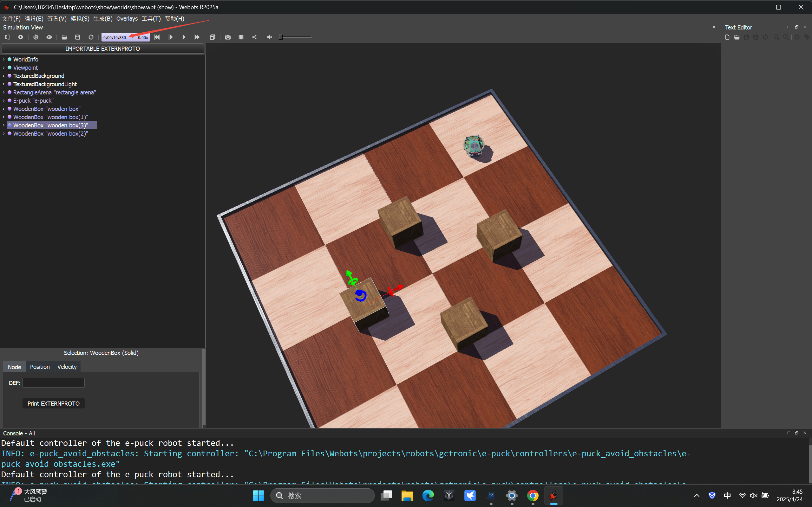The image size is (812, 507).
Task: Toggle 3D rendering cube icon
Action: [213, 37]
